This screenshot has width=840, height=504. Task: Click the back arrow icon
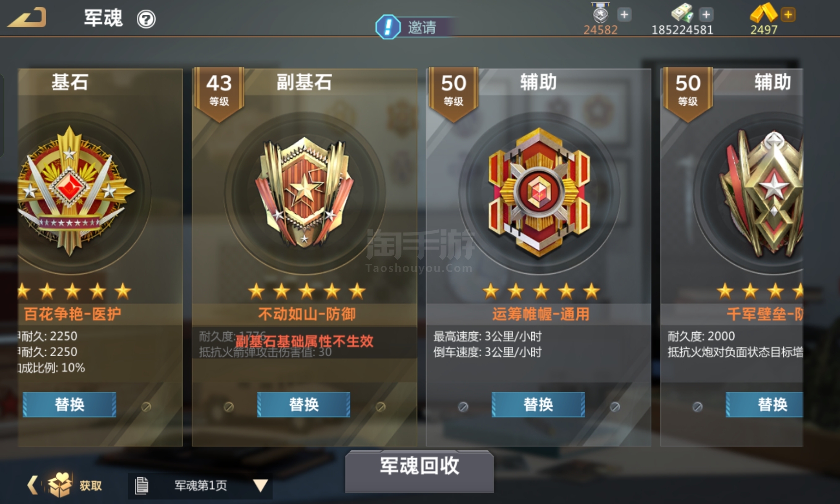pyautogui.click(x=27, y=18)
